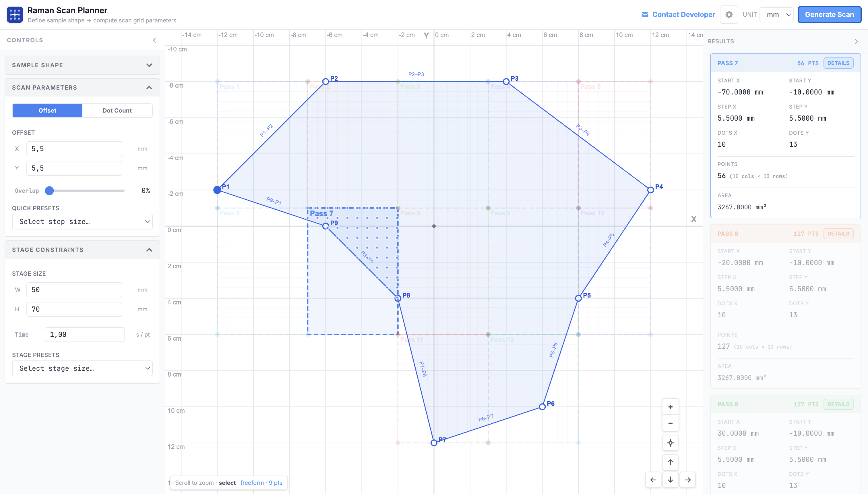Pan canvas right with arrow button
This screenshot has height=494, width=868.
click(x=688, y=480)
